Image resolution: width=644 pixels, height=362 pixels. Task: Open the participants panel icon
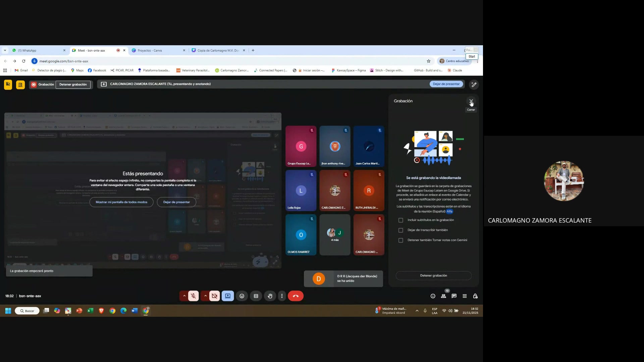(x=443, y=296)
